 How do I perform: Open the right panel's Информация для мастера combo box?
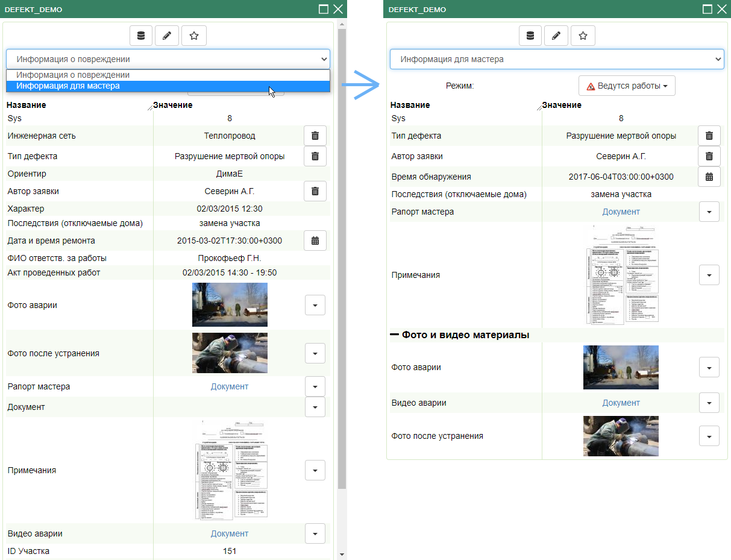tap(556, 60)
